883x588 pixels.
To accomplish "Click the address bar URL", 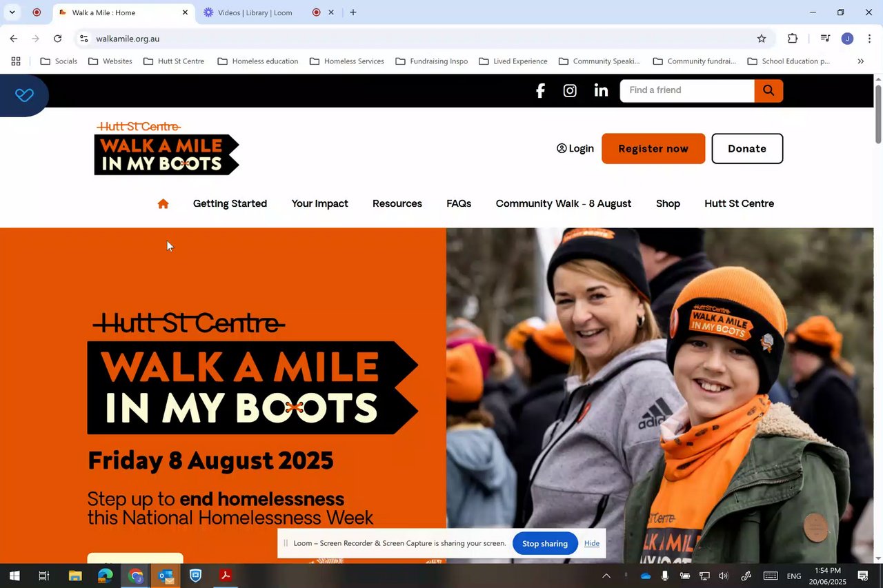I will tap(128, 39).
